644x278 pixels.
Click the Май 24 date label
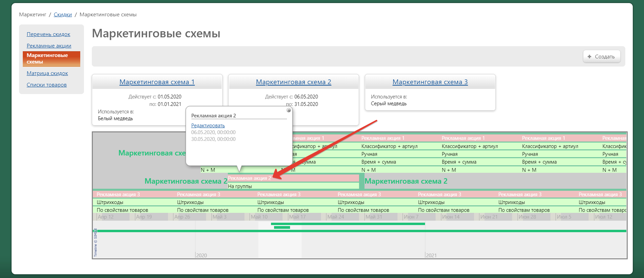[336, 217]
